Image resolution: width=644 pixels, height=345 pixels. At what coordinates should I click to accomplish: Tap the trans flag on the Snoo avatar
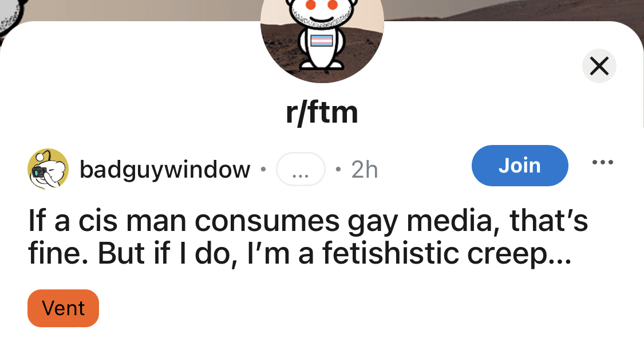pyautogui.click(x=322, y=41)
